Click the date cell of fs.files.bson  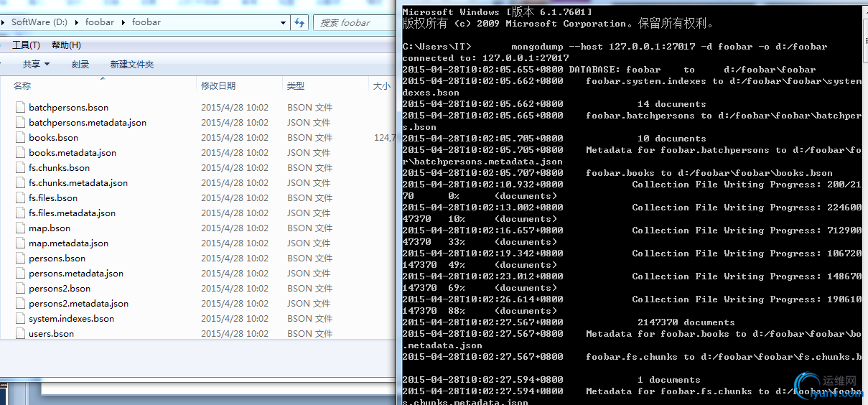235,197
